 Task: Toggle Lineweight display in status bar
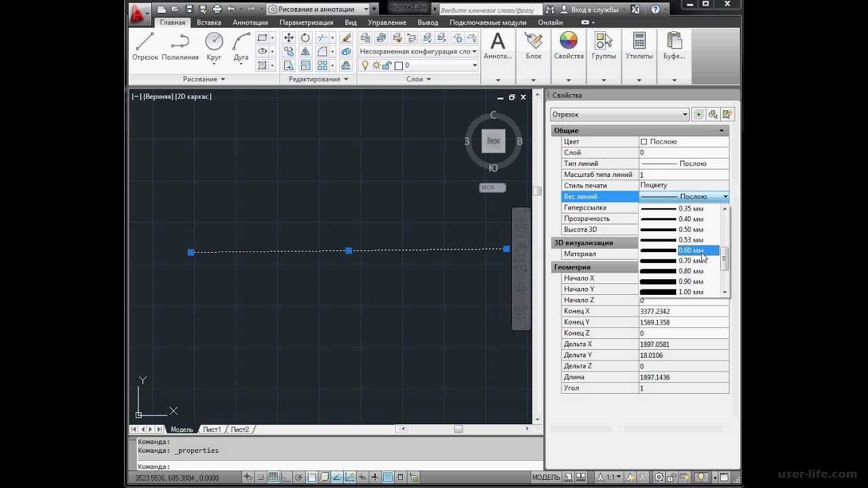tap(375, 477)
